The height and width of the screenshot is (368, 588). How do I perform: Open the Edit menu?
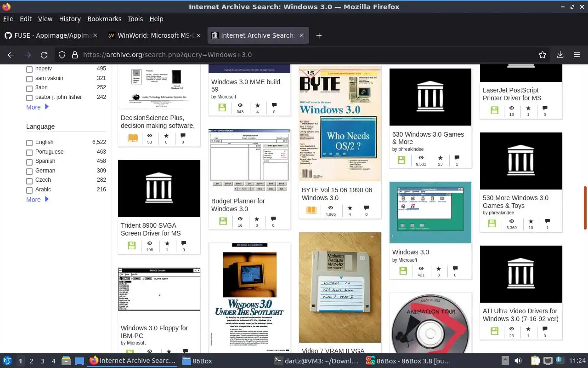[x=26, y=19]
